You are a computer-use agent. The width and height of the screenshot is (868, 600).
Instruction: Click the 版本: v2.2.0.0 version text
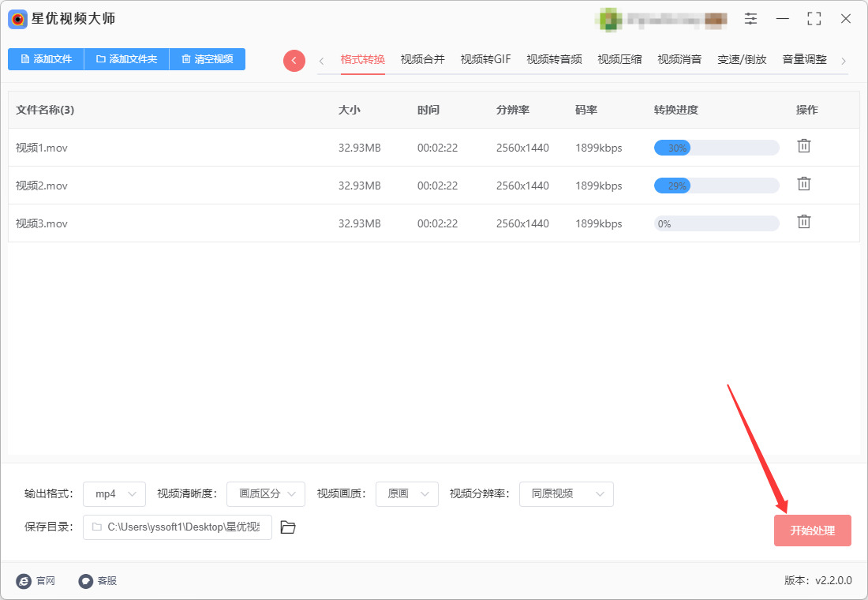pyautogui.click(x=818, y=580)
